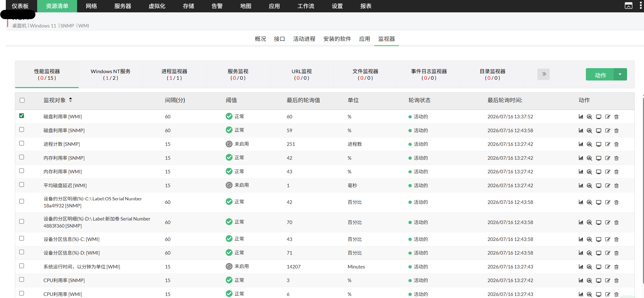
Task: Open the screenshot icon in top bar
Action: 628,6
